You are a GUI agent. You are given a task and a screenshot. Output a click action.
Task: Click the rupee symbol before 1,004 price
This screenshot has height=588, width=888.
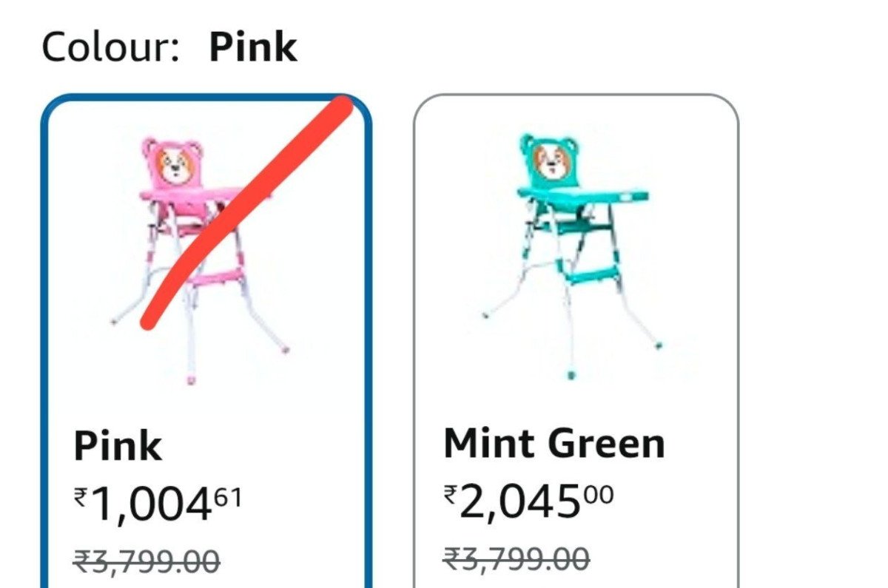pyautogui.click(x=81, y=499)
